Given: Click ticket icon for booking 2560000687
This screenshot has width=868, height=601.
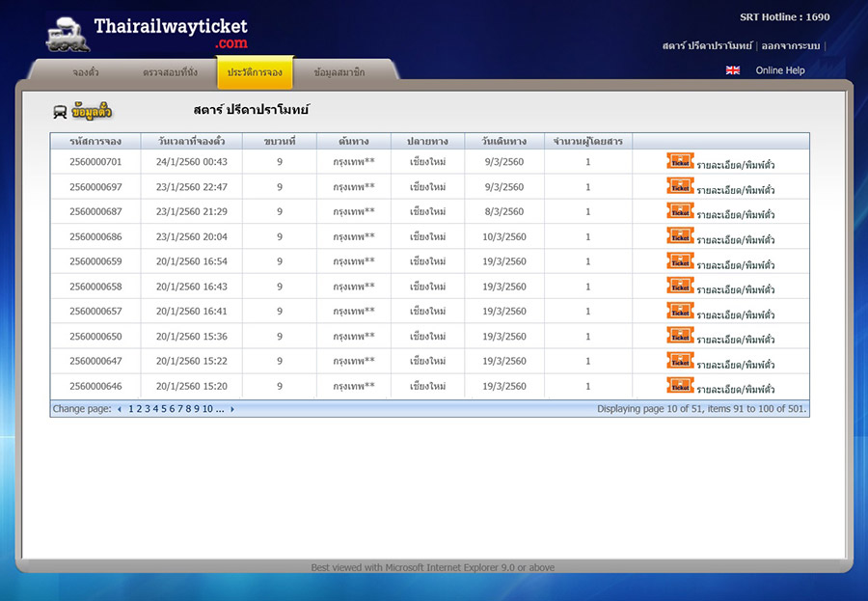Looking at the screenshot, I should click(680, 211).
